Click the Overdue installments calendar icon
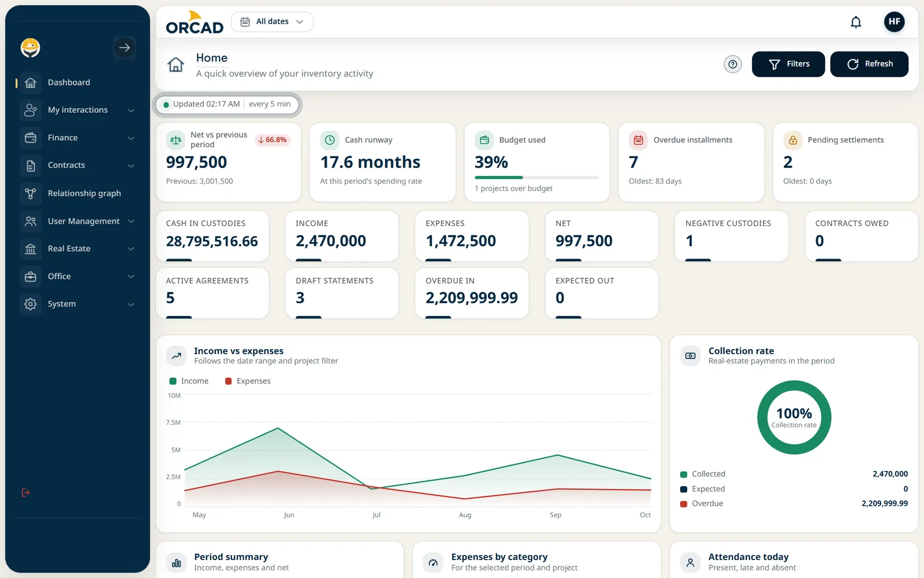The image size is (924, 578). coord(638,140)
